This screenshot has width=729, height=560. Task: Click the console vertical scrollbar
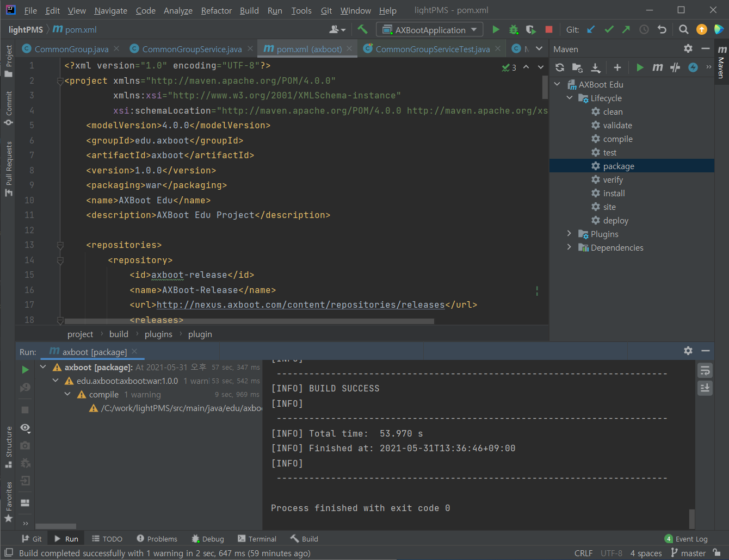(692, 519)
